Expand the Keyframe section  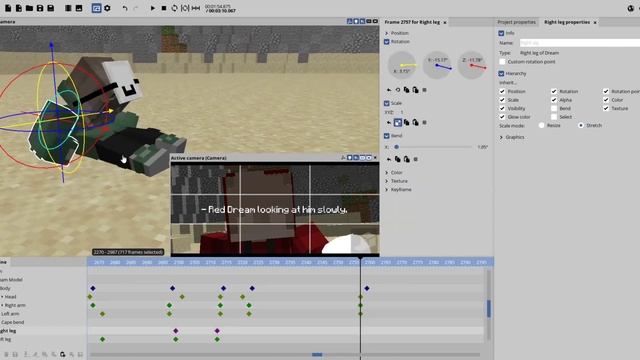tap(387, 190)
